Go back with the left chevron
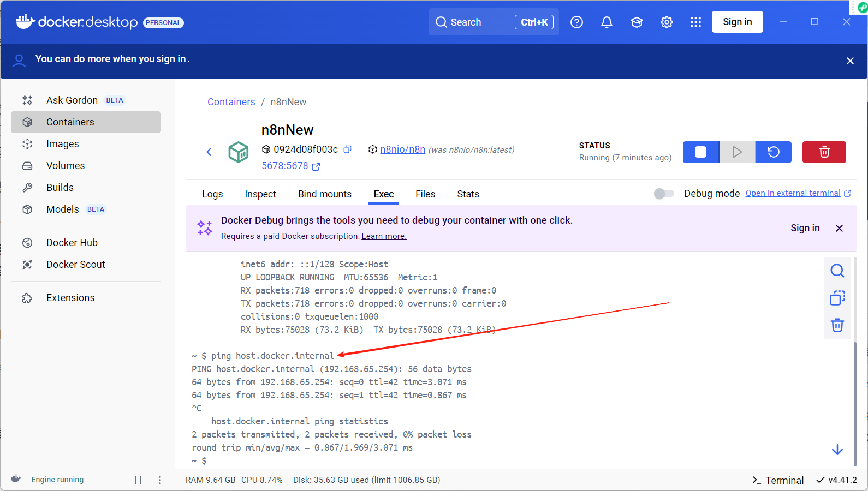The width and height of the screenshot is (868, 491). (209, 152)
